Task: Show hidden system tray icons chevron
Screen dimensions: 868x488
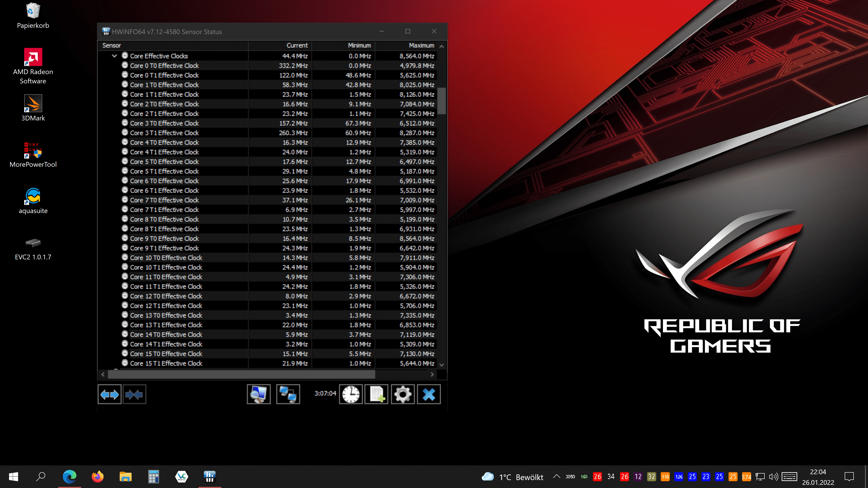Action: [556, 476]
